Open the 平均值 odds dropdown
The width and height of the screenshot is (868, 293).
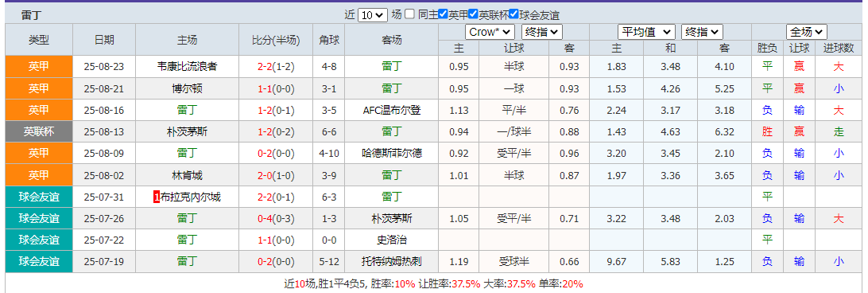coord(646,32)
